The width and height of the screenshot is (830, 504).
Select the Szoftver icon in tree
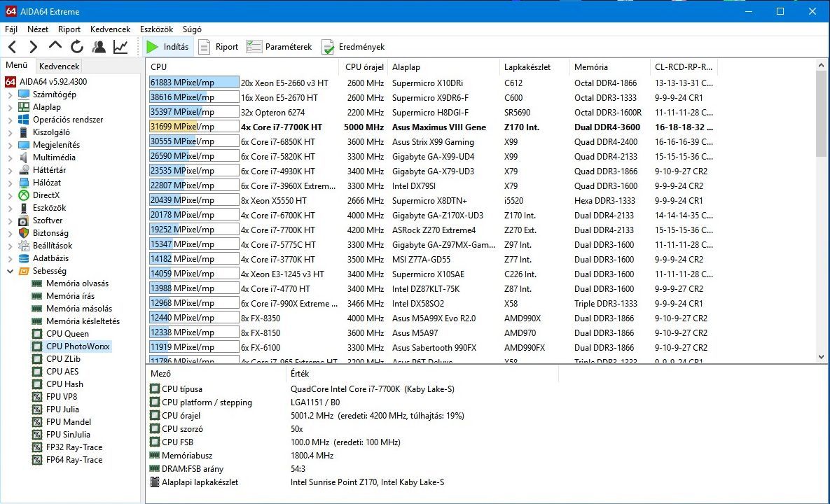click(x=24, y=220)
